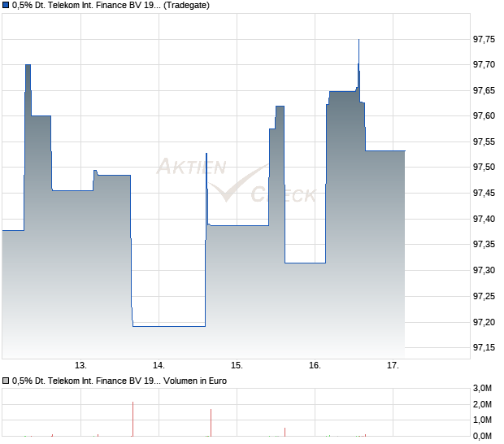This screenshot has width=504, height=444.
Task: Click the 97,65 price axis label
Action: pos(484,90)
